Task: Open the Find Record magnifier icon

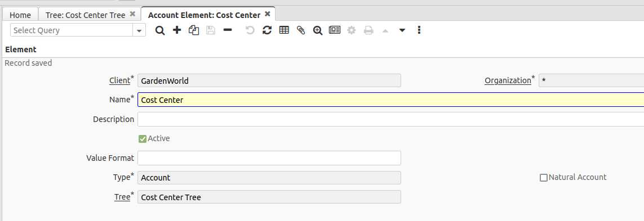Action: point(160,30)
